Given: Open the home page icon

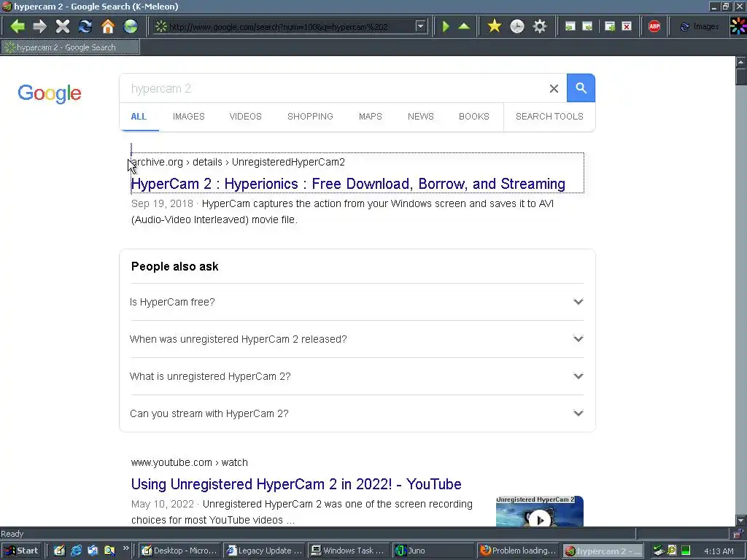Looking at the screenshot, I should 108,26.
